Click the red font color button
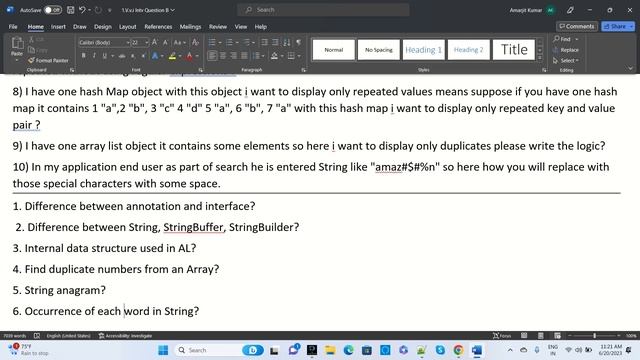Viewport: 640px width, 360px height. click(x=190, y=56)
